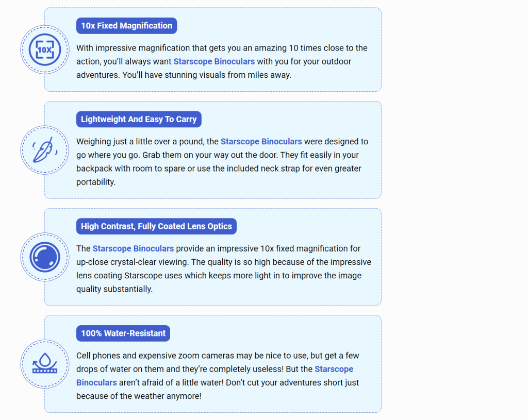Image resolution: width=528 pixels, height=420 pixels.
Task: Click the Binoculars link text before "aren't afraid"
Action: pos(96,383)
